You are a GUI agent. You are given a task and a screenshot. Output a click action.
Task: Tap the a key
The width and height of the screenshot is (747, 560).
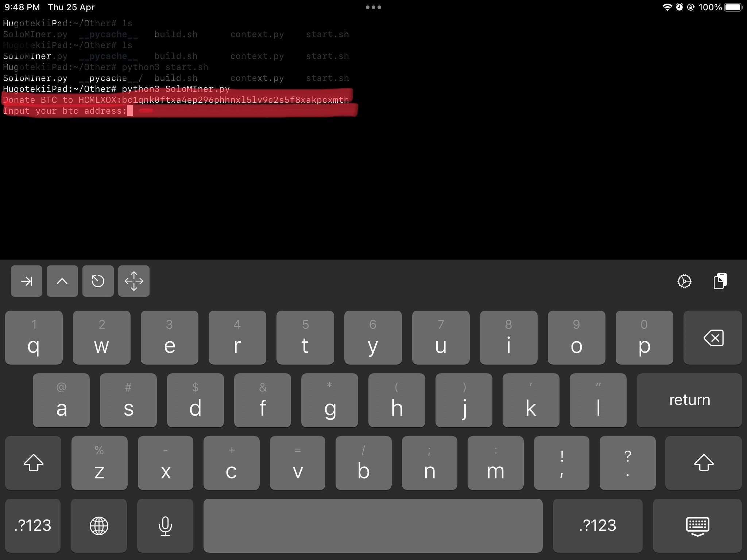(x=61, y=400)
